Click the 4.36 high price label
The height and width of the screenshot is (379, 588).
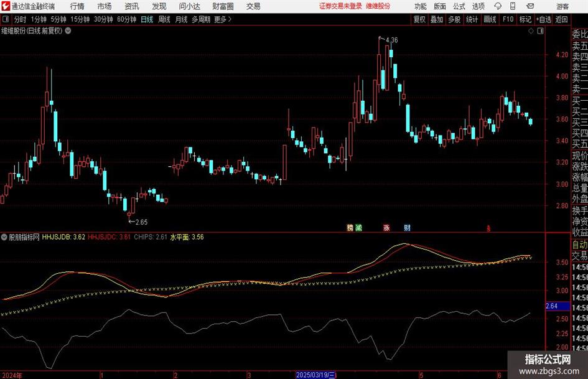[x=391, y=40]
